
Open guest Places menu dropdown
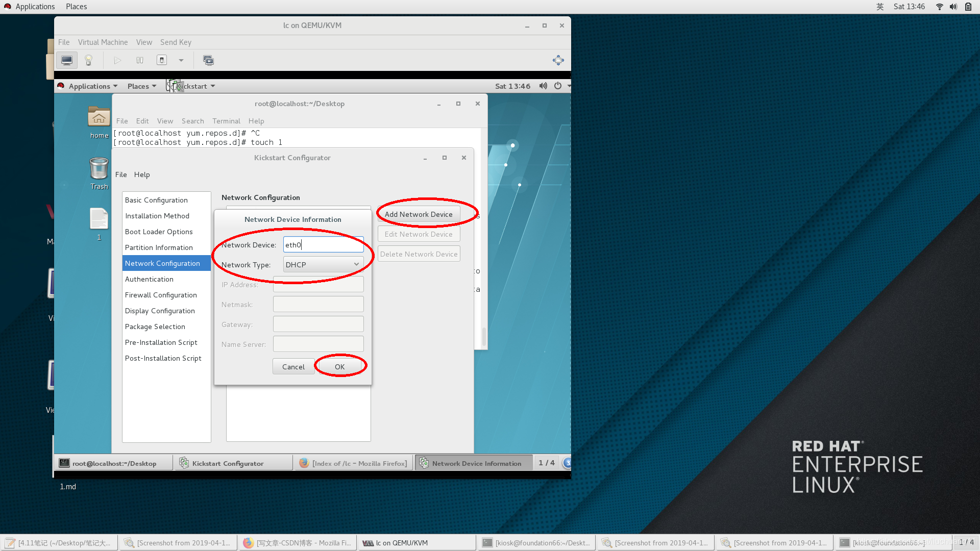click(x=141, y=86)
